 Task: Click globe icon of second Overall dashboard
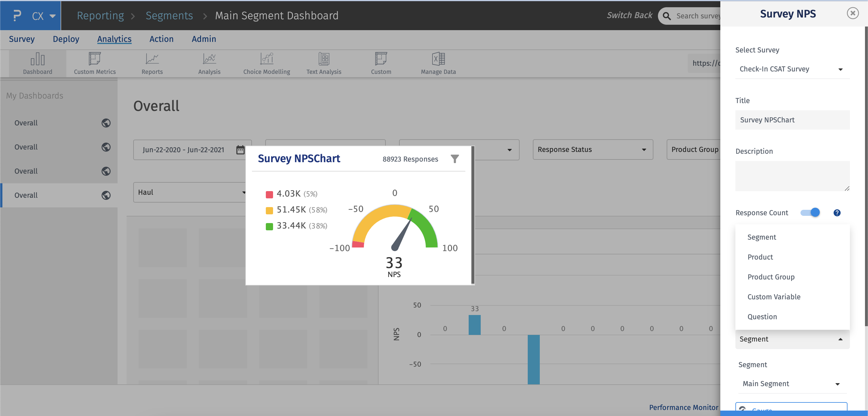coord(106,147)
